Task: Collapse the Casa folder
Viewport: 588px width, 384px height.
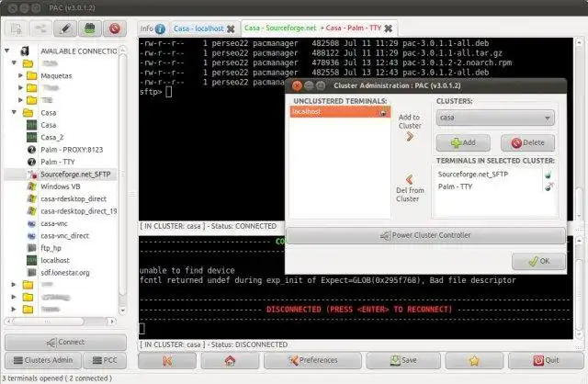Action: [x=15, y=112]
